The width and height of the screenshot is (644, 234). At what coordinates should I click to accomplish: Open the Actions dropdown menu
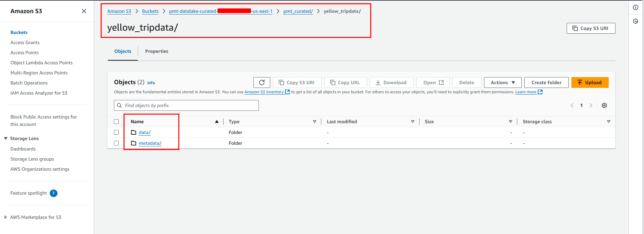[x=502, y=82]
